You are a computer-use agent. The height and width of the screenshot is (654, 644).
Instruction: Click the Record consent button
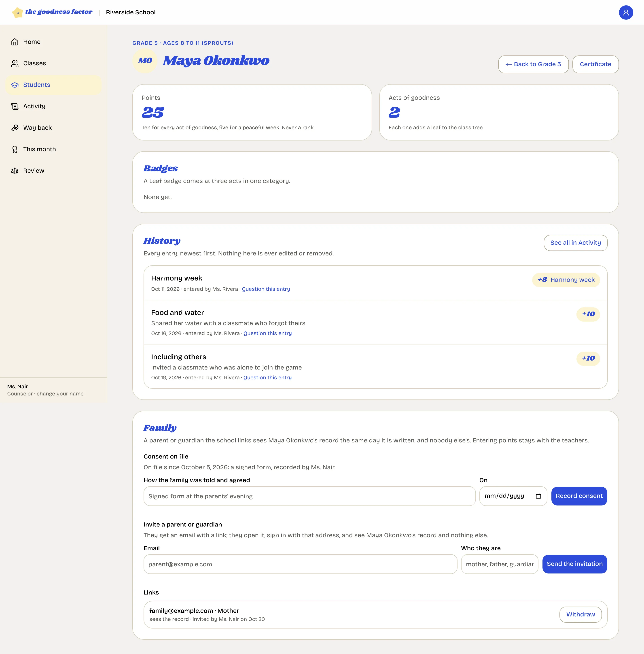point(579,496)
